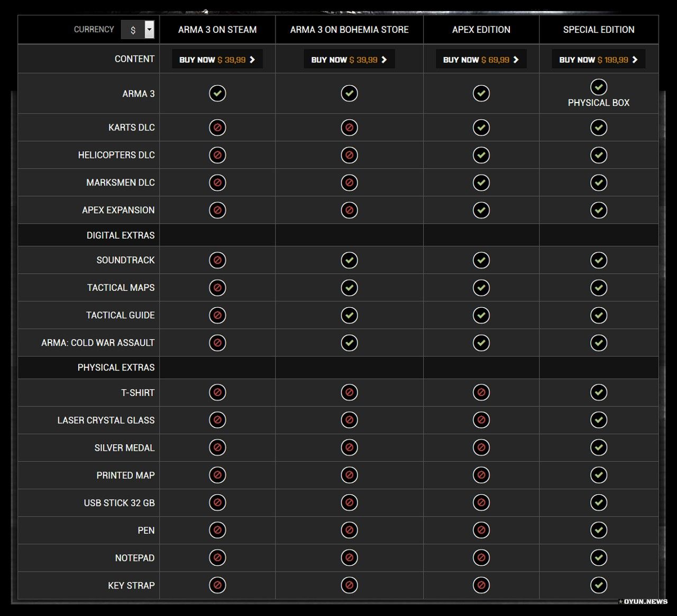677x616 pixels.
Task: Click Helicopters DLC not-included icon under Bohemia Store
Action: point(349,155)
